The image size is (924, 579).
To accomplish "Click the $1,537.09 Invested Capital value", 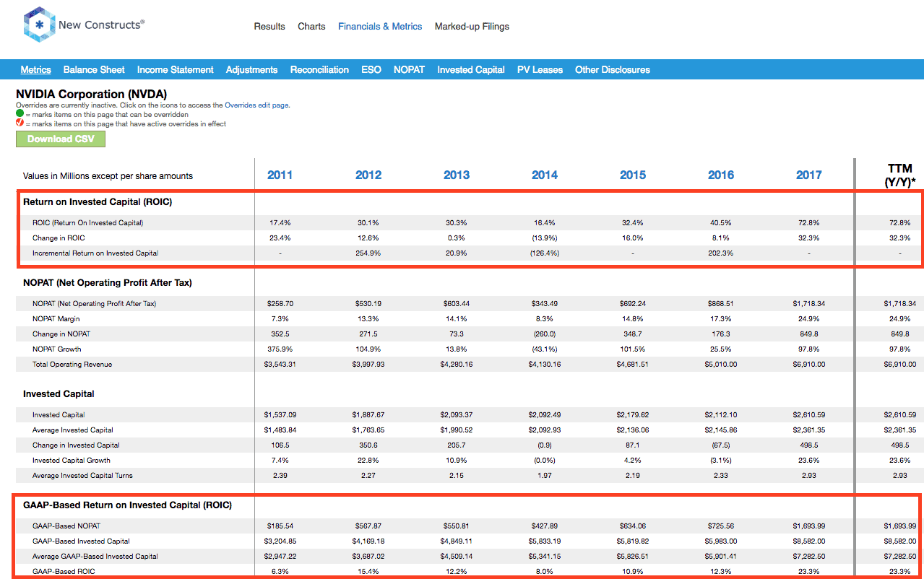I will (280, 415).
